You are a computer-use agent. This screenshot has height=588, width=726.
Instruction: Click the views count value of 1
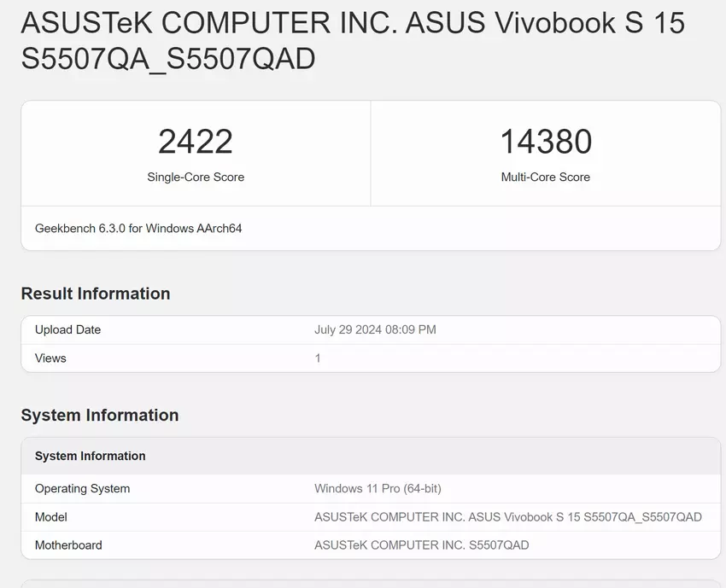point(318,358)
